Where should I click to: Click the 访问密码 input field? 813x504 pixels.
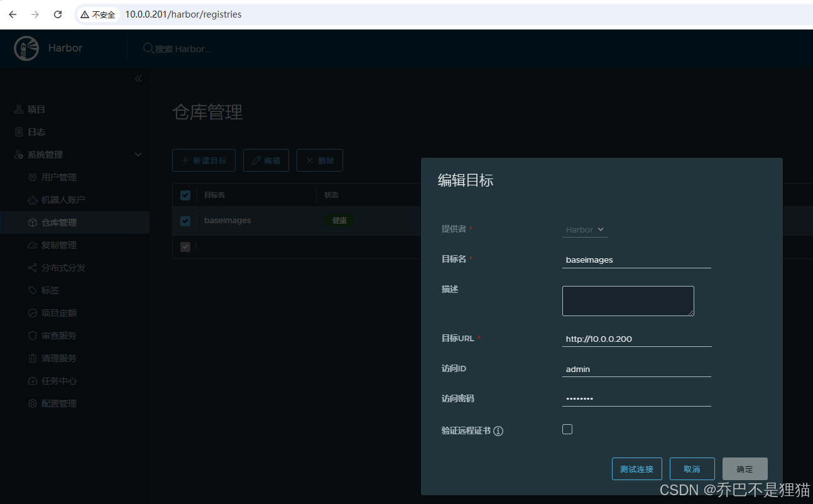coord(636,398)
